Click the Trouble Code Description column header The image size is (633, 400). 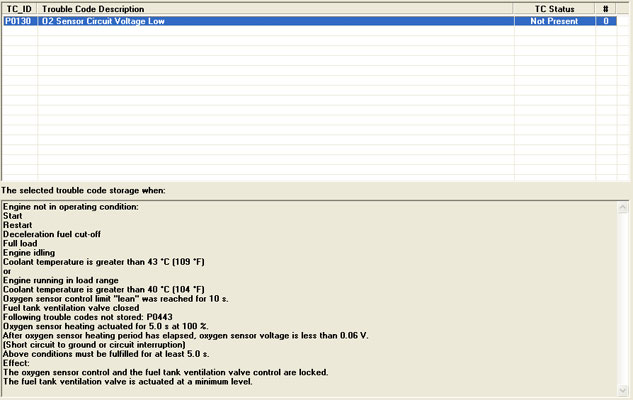click(x=275, y=9)
